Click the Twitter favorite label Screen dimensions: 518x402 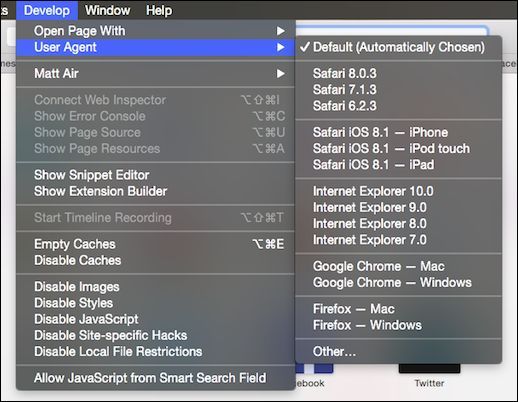(429, 383)
